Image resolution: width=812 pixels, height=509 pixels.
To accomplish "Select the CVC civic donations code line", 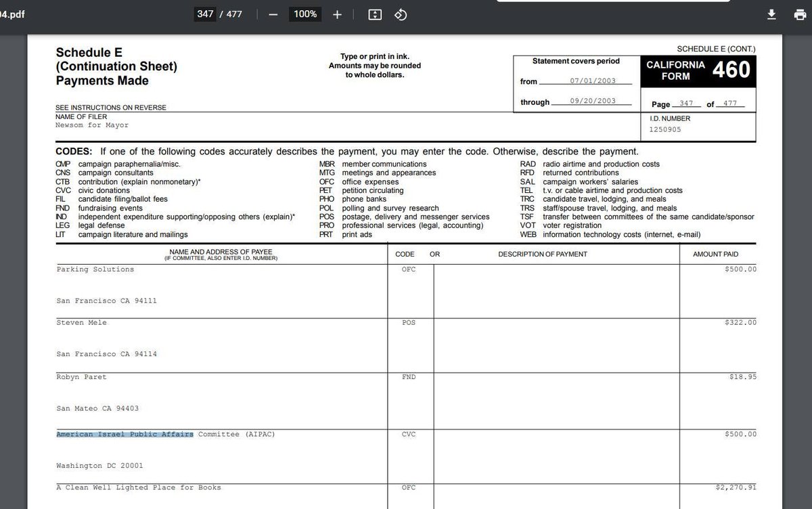I will coord(93,191).
